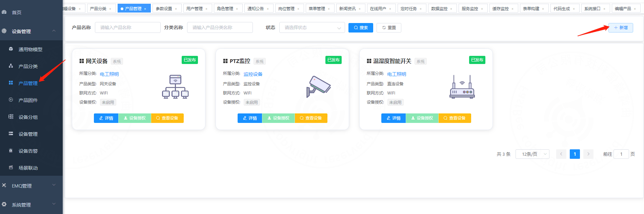Viewport: 644px width, 214px height.
Task: Click 设备授权 on 网关设备 card
Action: coord(135,118)
